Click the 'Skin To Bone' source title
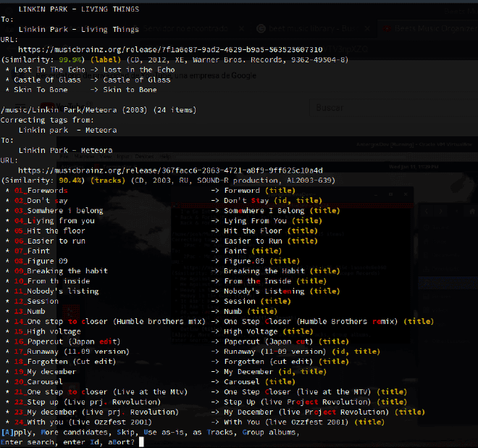 click(x=41, y=90)
